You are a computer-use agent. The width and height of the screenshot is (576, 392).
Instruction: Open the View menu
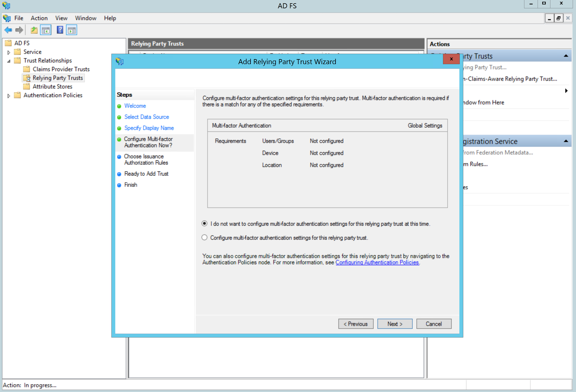click(x=61, y=18)
